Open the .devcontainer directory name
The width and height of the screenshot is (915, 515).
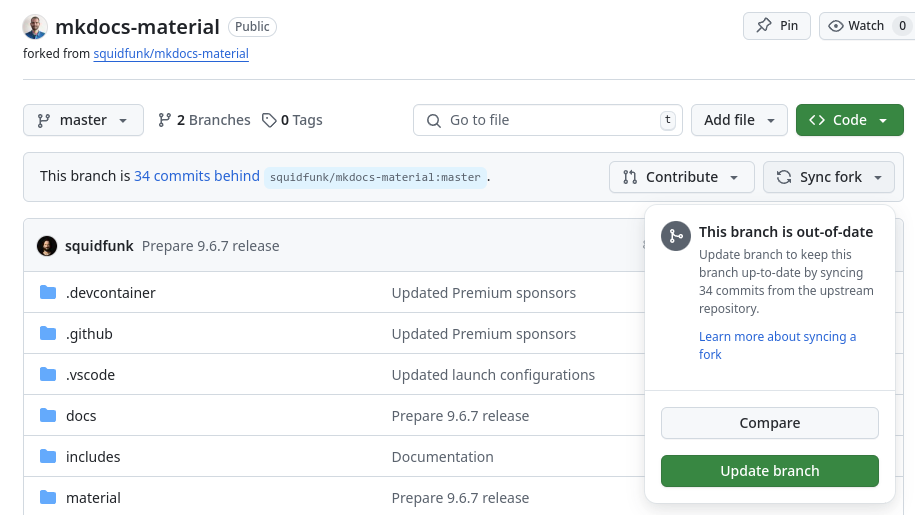[x=111, y=293]
